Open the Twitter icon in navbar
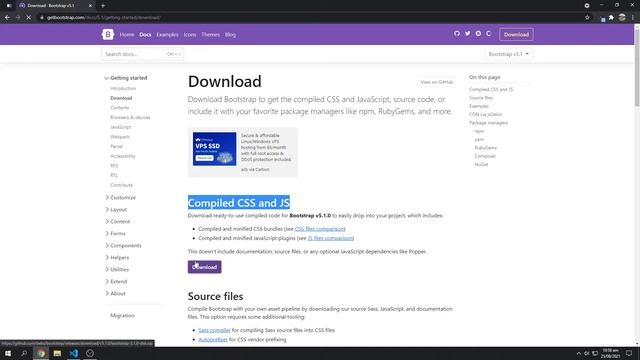640x360 pixels. pos(467,33)
